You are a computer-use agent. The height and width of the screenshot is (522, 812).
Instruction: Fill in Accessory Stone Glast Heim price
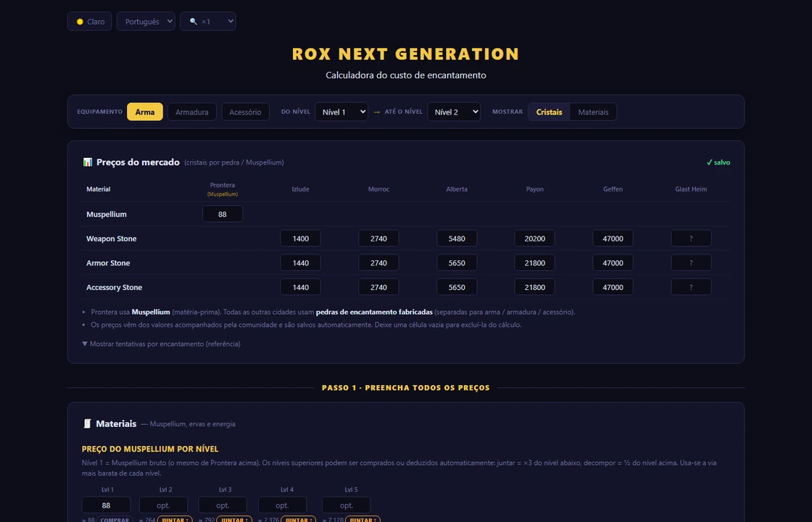[691, 287]
